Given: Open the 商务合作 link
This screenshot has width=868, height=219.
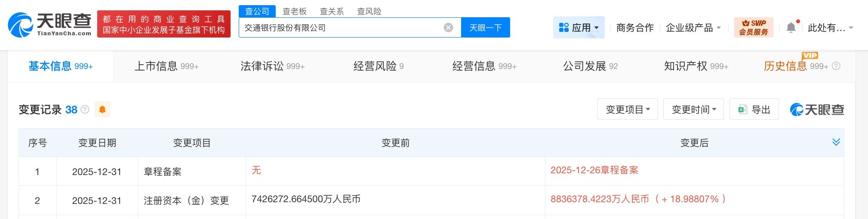Looking at the screenshot, I should (x=635, y=28).
